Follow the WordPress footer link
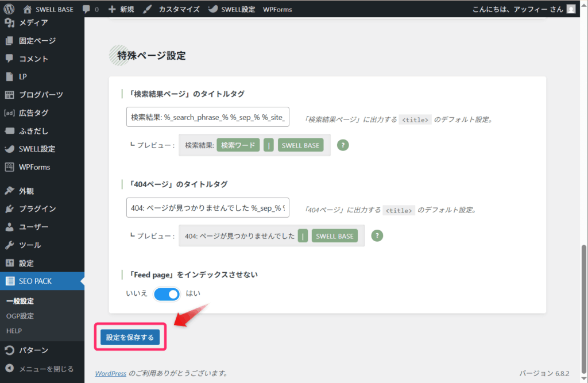Screen dimensions: 588x383 (111, 373)
